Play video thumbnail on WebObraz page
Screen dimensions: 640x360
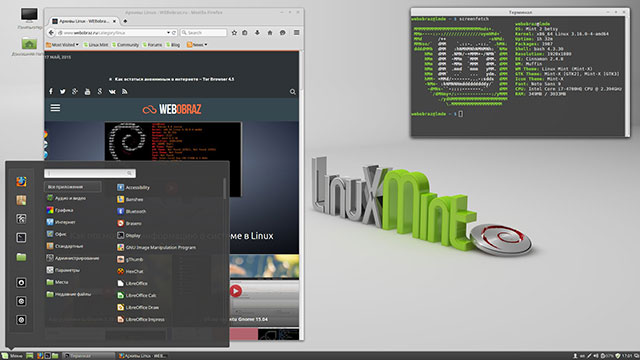tap(236, 291)
